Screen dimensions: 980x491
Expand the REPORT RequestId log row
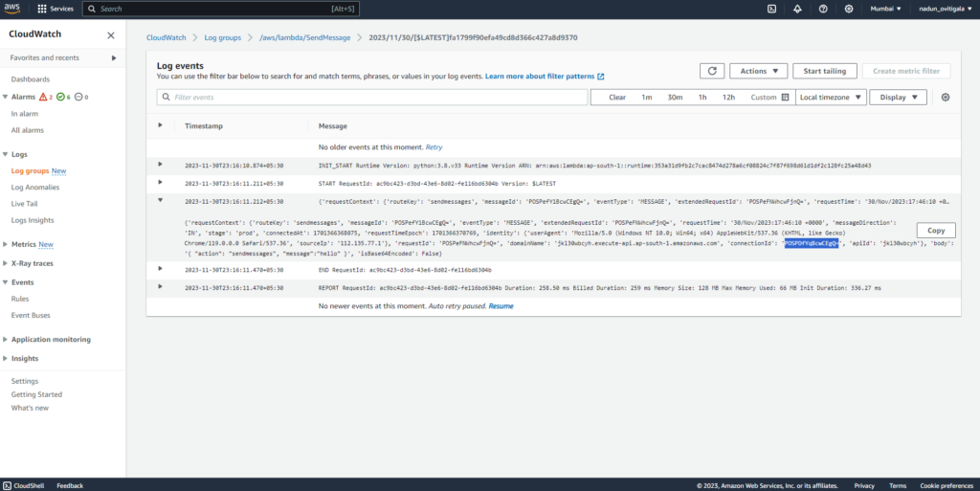(x=161, y=287)
